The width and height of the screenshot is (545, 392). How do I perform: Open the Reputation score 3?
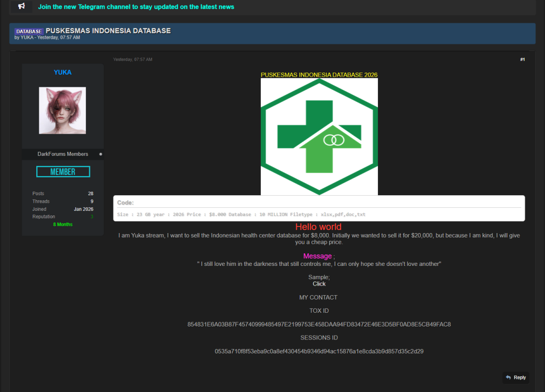pyautogui.click(x=92, y=216)
